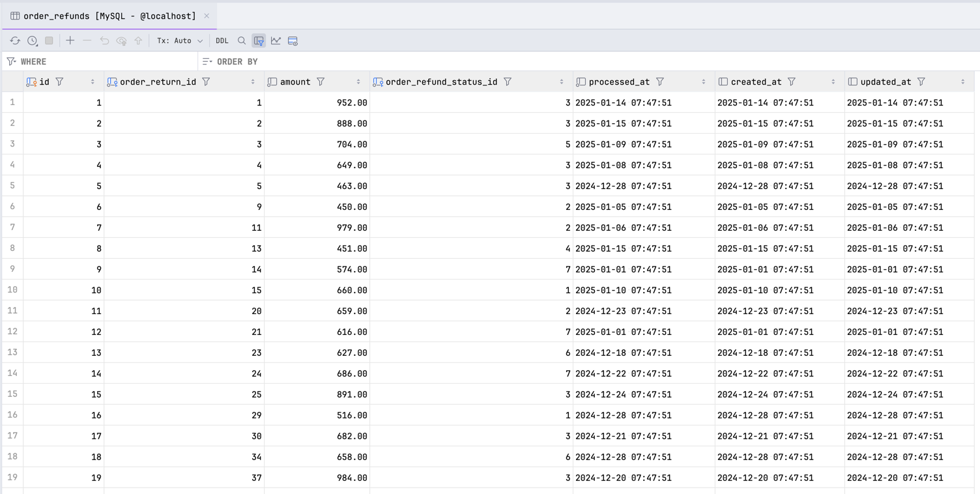Open the Tx: Auto transaction dropdown
The height and width of the screenshot is (494, 980).
pyautogui.click(x=180, y=40)
